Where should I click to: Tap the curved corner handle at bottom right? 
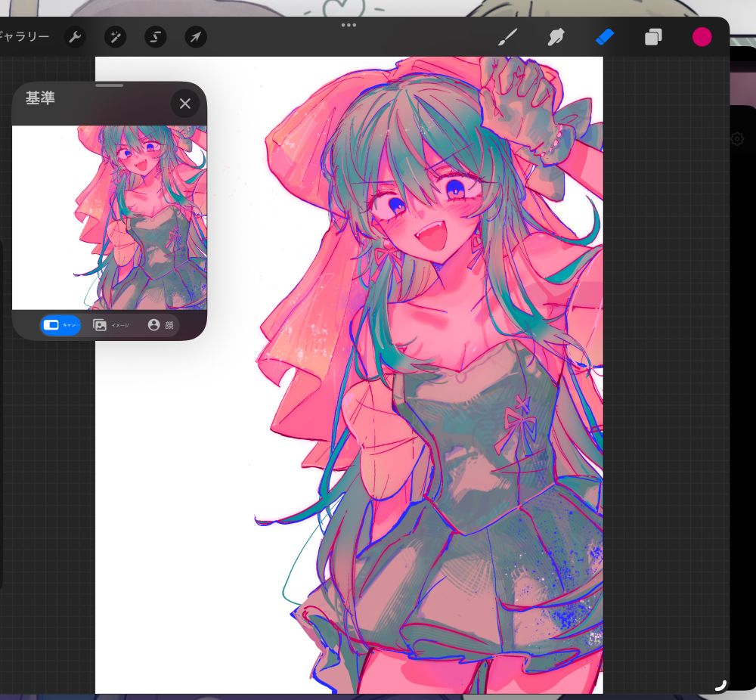point(720,685)
